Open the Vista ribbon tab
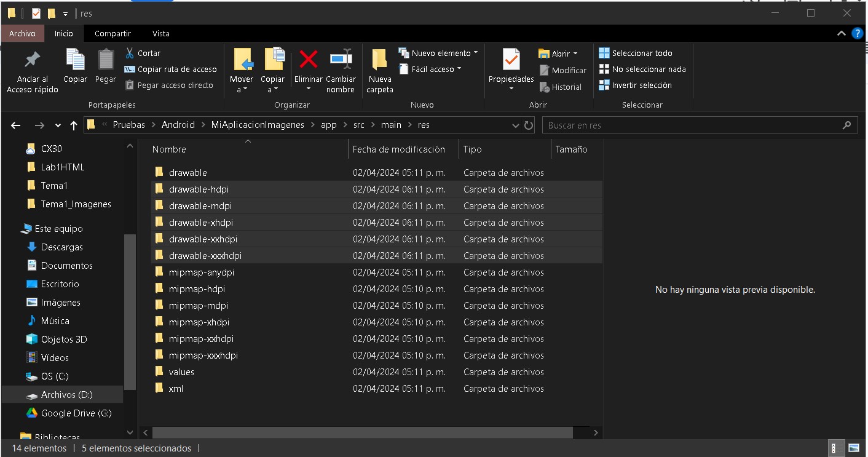 pyautogui.click(x=160, y=33)
